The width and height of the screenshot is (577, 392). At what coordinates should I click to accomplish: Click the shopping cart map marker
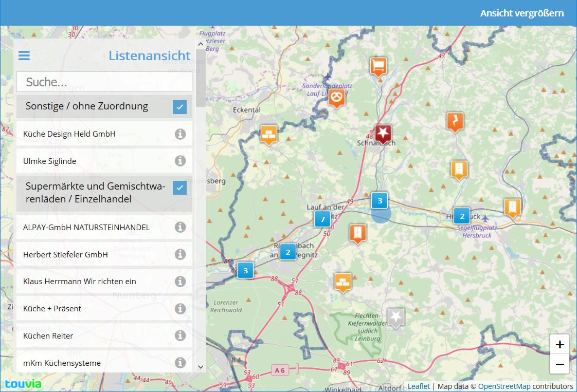click(x=378, y=67)
